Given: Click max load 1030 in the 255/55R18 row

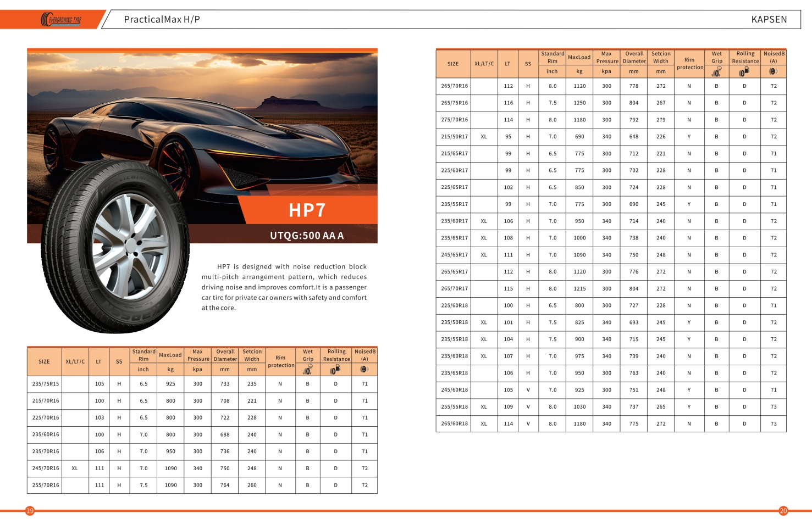Looking at the screenshot, I should pyautogui.click(x=579, y=407).
